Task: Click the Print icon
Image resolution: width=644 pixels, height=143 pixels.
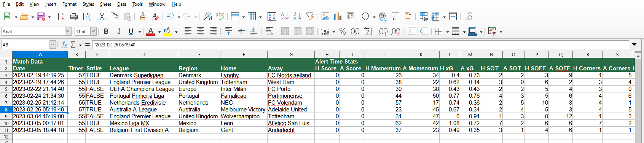Action: [74, 16]
